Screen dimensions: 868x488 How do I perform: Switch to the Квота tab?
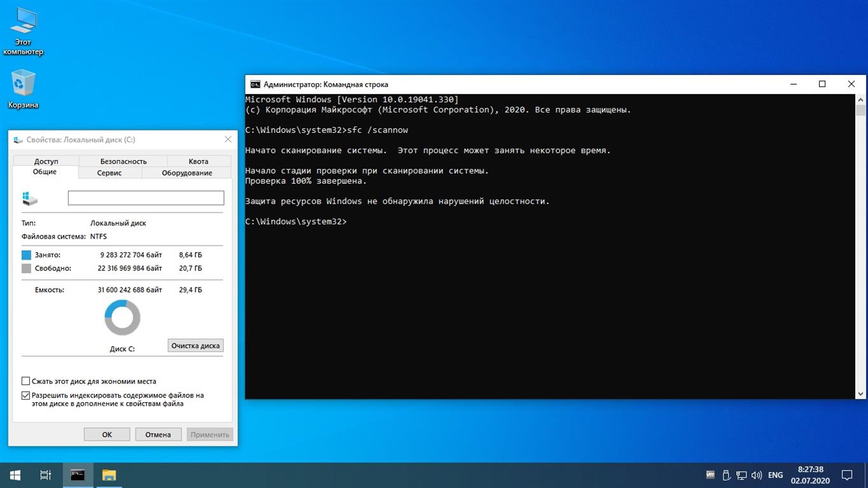click(198, 161)
